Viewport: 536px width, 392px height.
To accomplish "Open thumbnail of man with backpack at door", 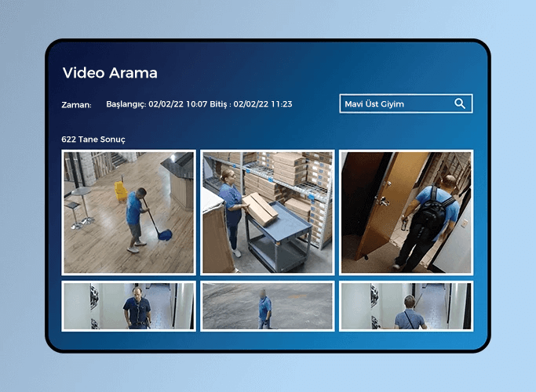I will pos(406,212).
